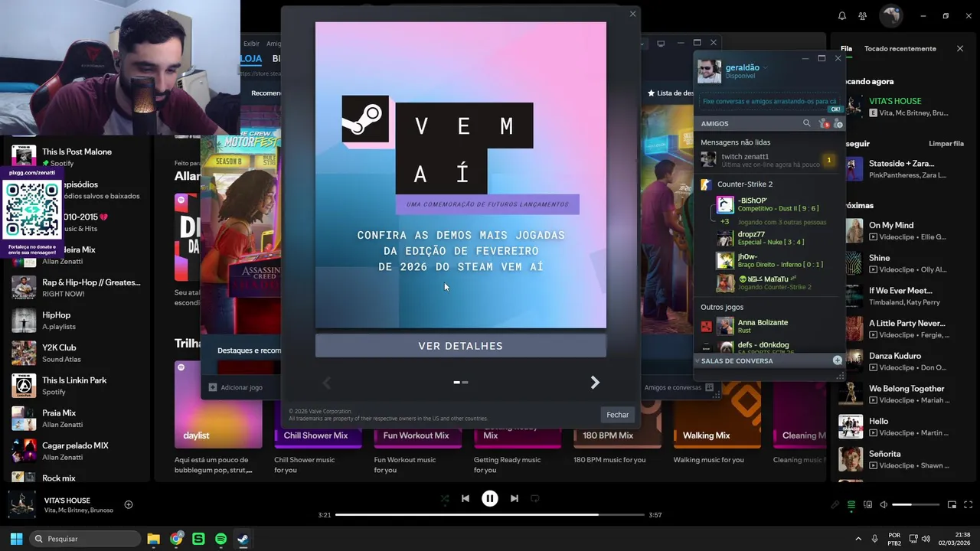Open the Spotify profile avatar
The width and height of the screenshot is (980, 551).
coord(890,15)
